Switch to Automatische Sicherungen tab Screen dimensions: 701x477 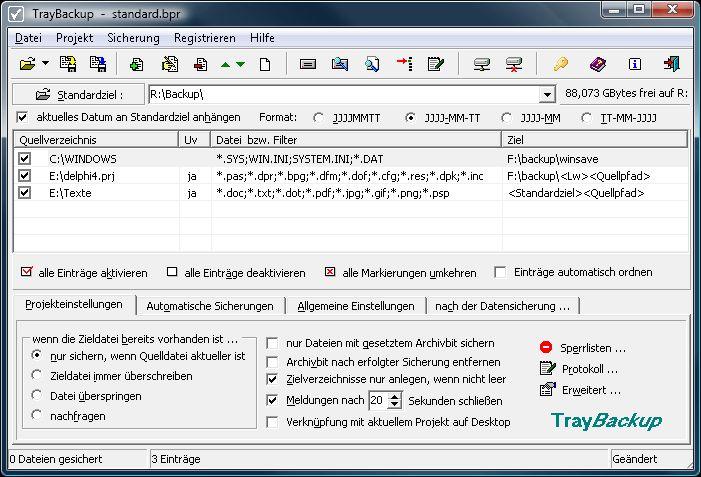click(209, 306)
